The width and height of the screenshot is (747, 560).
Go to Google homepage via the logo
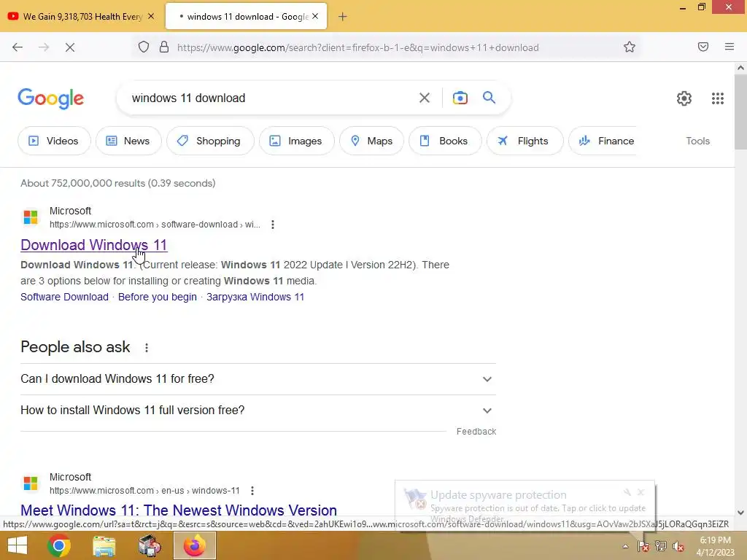(x=51, y=98)
